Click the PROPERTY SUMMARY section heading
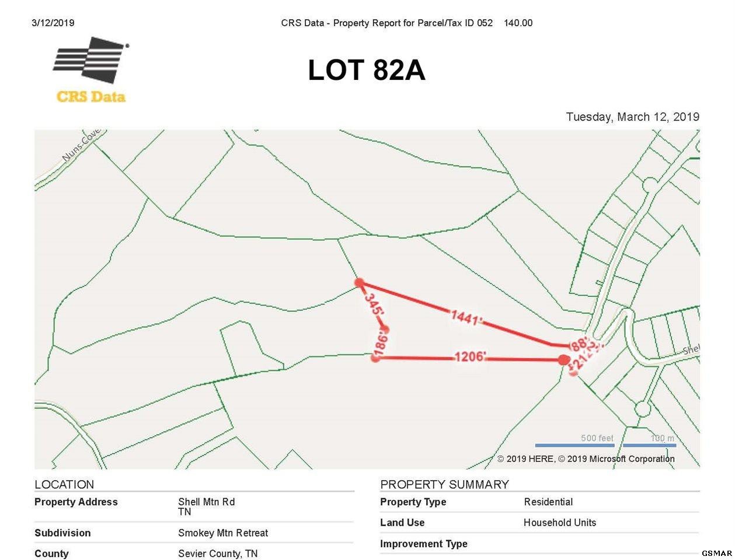The height and width of the screenshot is (560, 735). click(445, 484)
